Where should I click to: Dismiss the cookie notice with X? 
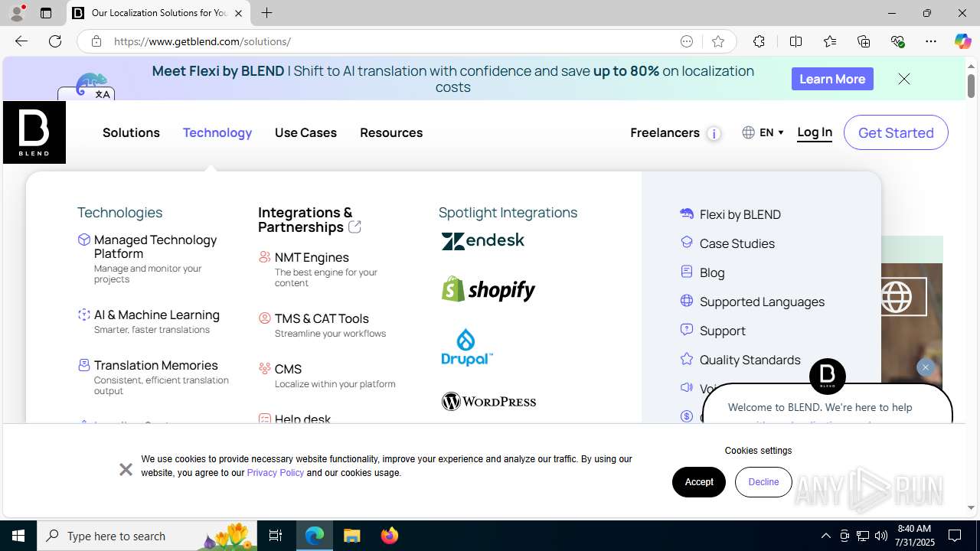[x=126, y=469]
